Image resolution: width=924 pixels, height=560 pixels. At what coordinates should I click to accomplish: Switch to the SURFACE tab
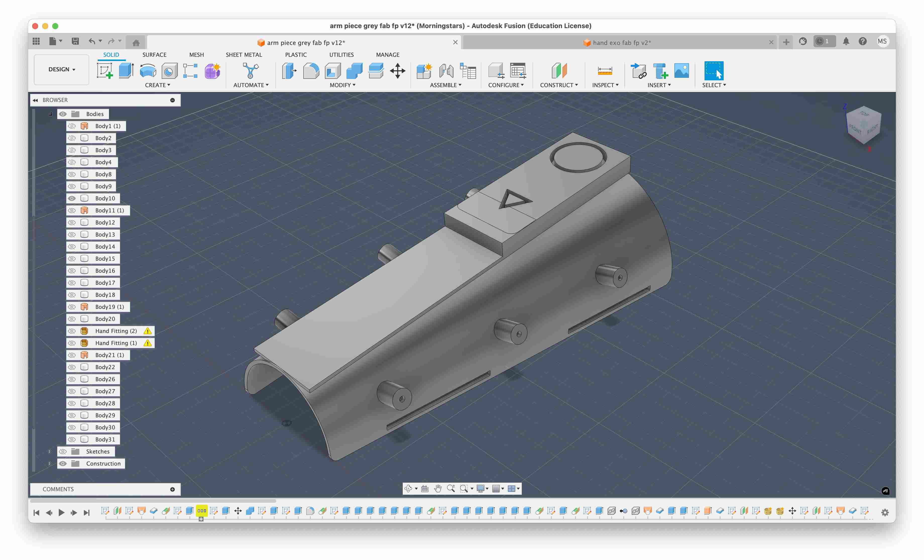pos(154,55)
